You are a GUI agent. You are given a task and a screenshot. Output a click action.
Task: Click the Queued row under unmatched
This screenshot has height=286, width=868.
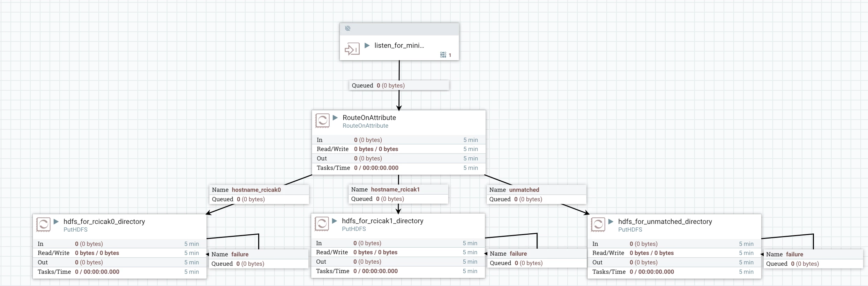point(537,199)
